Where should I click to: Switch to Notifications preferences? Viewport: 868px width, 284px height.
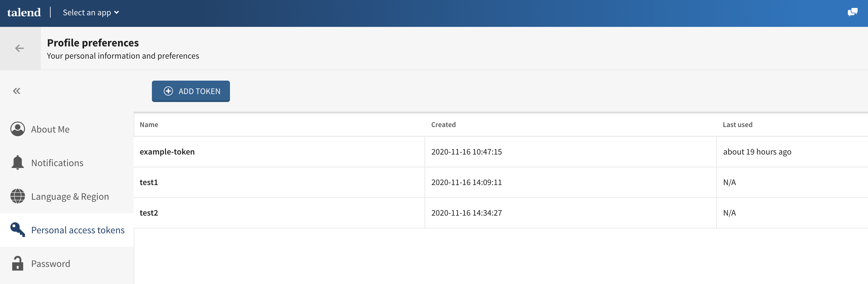click(x=57, y=163)
